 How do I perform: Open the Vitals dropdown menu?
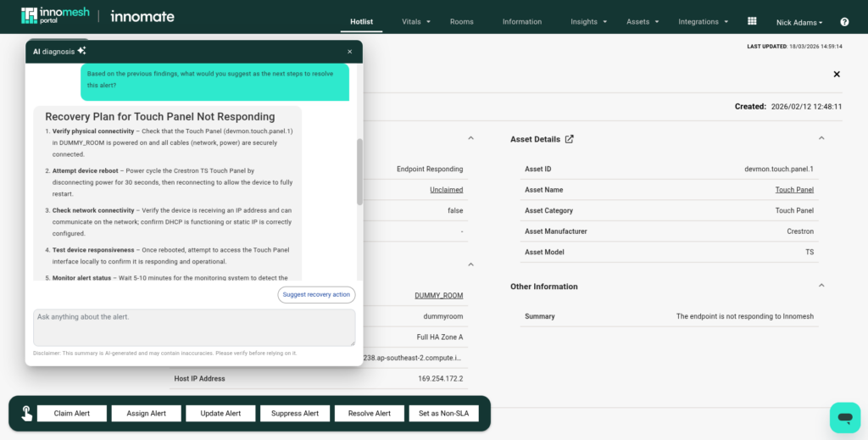(416, 21)
